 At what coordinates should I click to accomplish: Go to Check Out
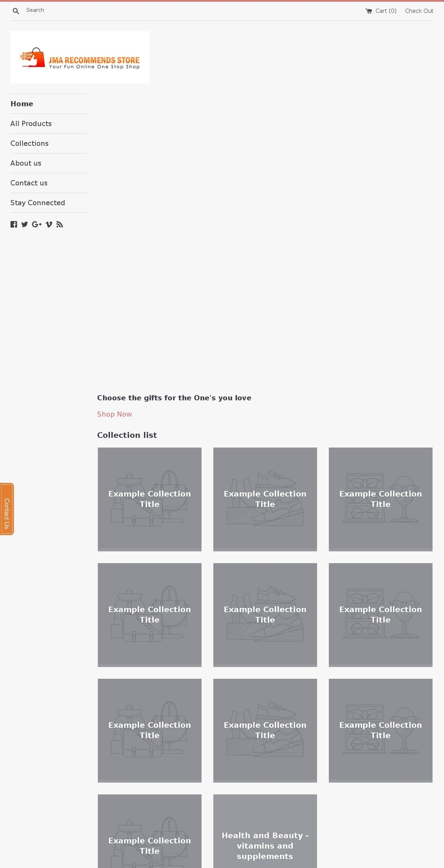pos(419,11)
